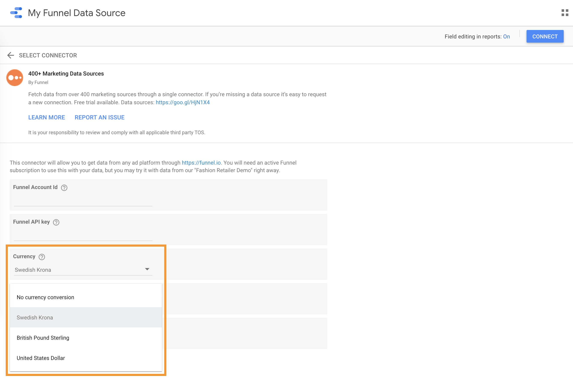Choose Swedish Krona in the list
The width and height of the screenshot is (573, 392).
tap(86, 317)
